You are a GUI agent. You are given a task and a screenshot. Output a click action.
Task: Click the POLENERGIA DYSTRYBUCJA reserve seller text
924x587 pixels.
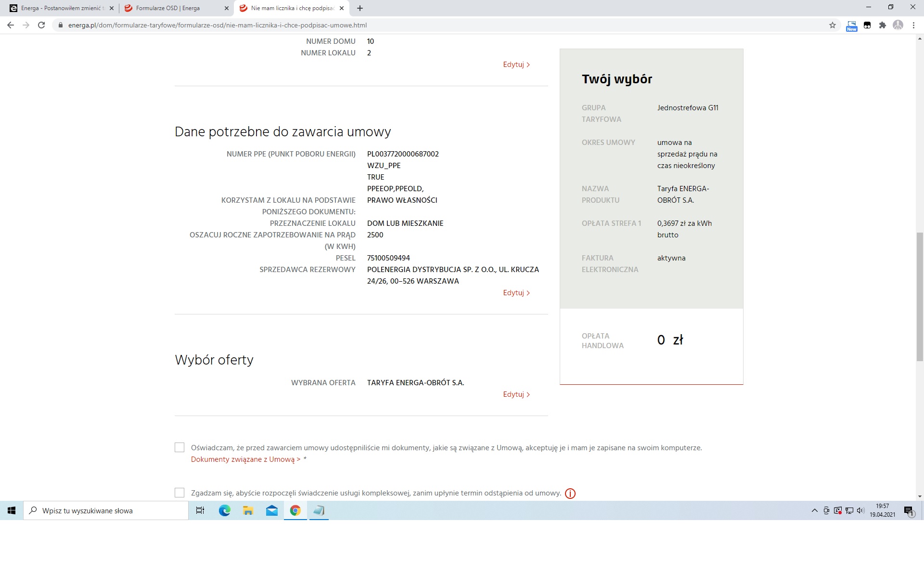(x=453, y=275)
